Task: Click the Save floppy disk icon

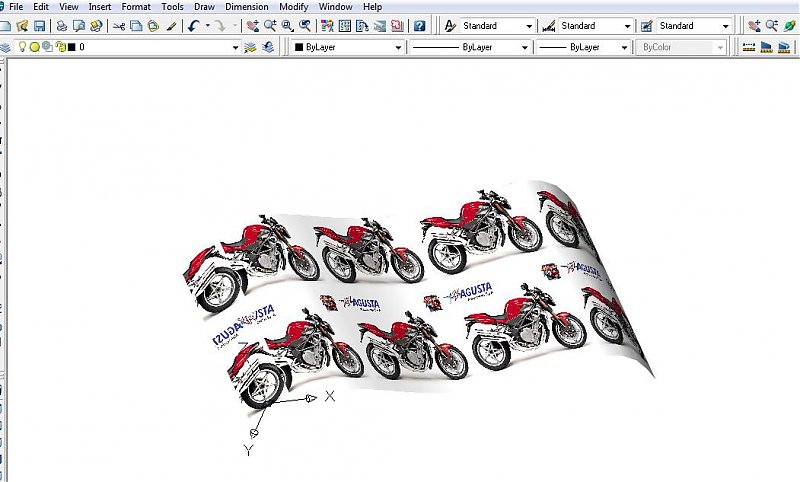Action: coord(39,26)
